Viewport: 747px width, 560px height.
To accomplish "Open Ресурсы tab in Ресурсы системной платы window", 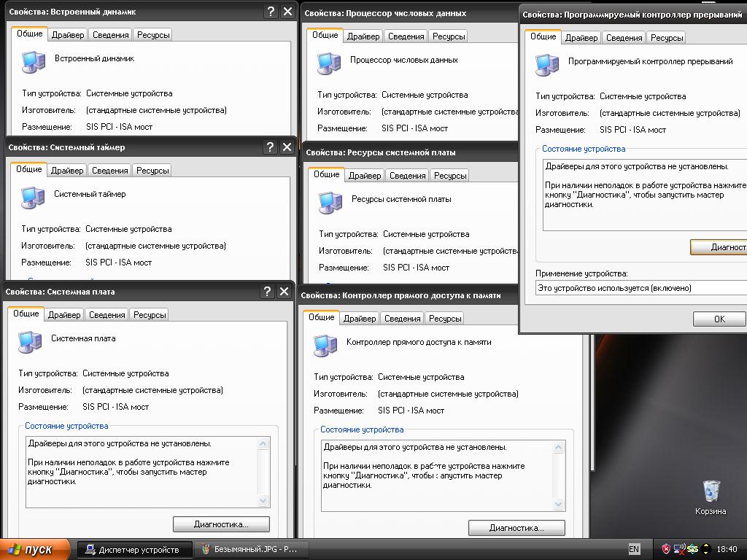I will pos(449,176).
